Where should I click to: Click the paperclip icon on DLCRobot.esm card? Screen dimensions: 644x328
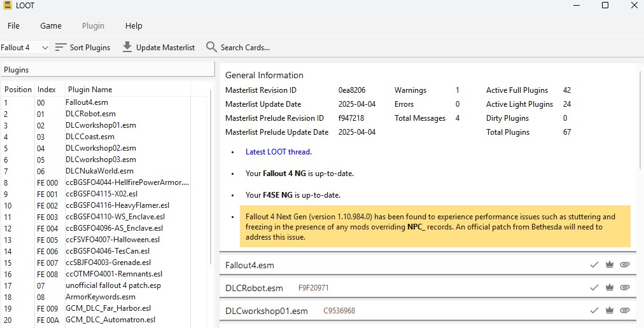click(625, 287)
